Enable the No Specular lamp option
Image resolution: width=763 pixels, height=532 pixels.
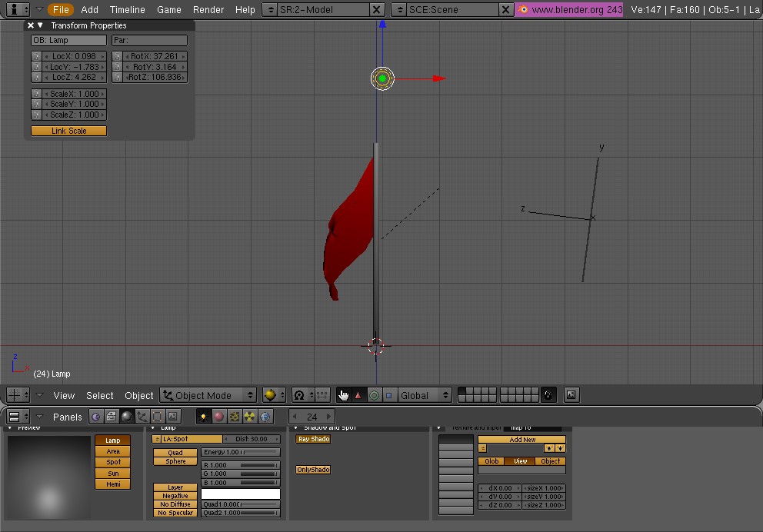(x=175, y=513)
